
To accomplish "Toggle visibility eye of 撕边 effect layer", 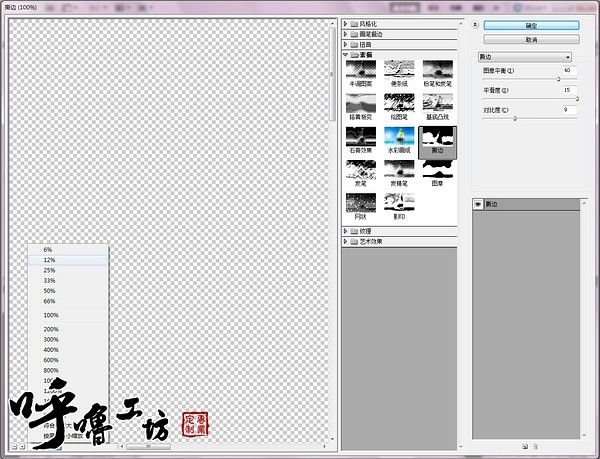I will 477,204.
